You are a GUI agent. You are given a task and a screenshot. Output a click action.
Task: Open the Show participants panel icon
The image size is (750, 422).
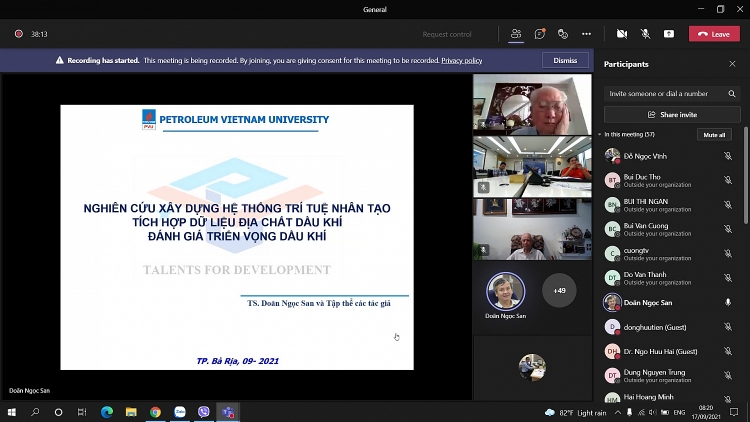pos(516,34)
